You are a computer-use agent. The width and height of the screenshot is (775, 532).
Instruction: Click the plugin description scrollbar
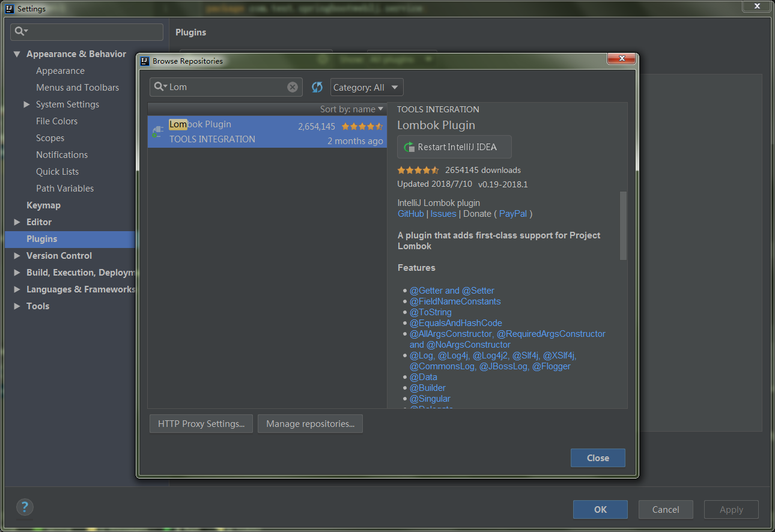tap(623, 226)
